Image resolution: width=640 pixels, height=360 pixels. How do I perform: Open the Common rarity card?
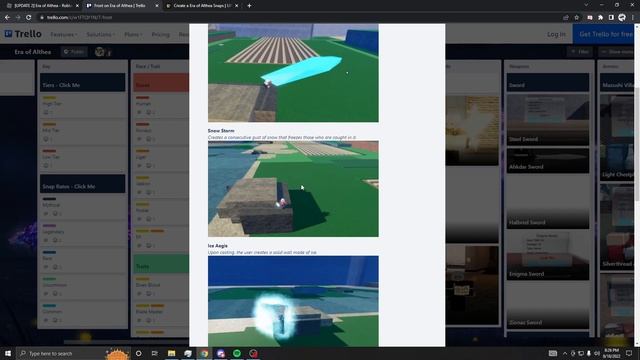(x=82, y=313)
